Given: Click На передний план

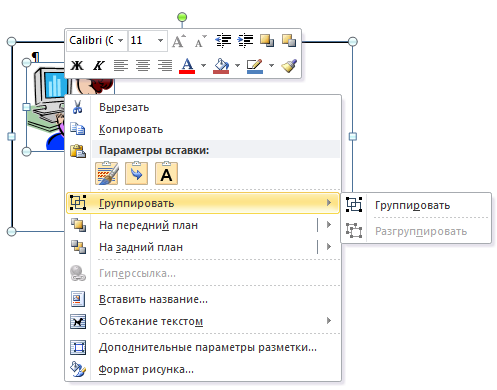Looking at the screenshot, I should [x=192, y=225].
